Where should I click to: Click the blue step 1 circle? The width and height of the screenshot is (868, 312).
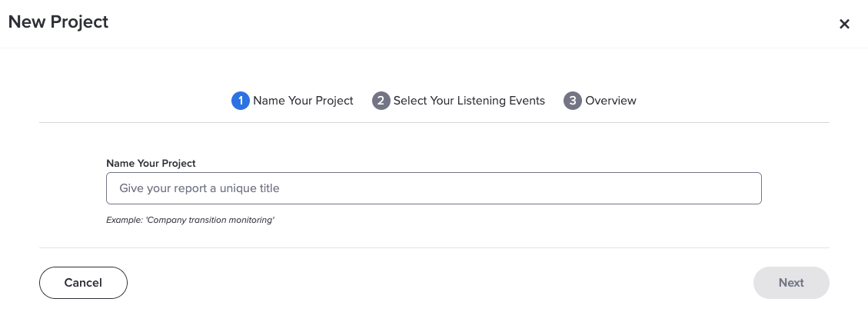[x=240, y=101]
